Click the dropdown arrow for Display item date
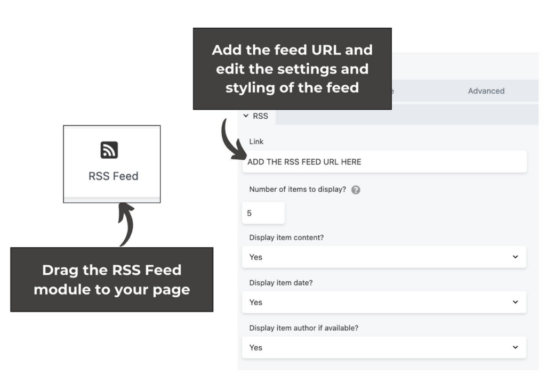This screenshot has width=546, height=392. pos(515,302)
